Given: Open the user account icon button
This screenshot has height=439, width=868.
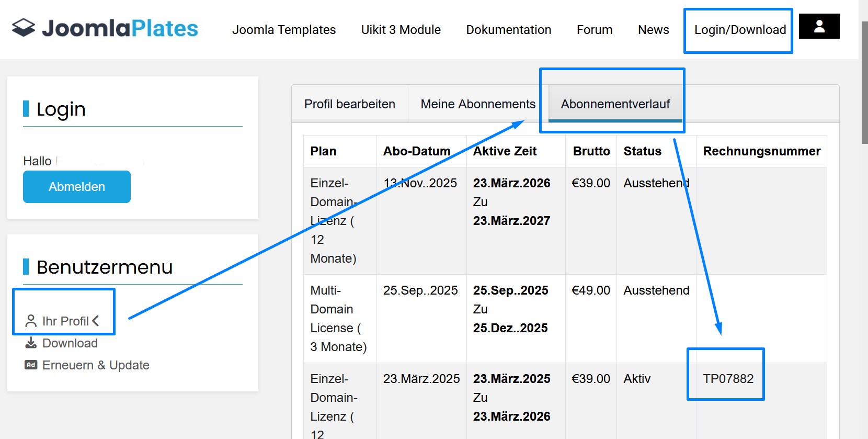Looking at the screenshot, I should [819, 26].
